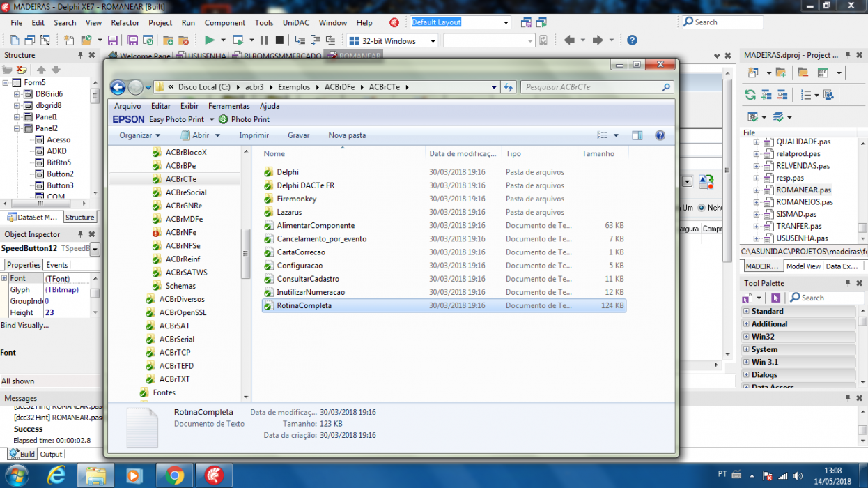
Task: Click the Photo Print button
Action: click(244, 119)
